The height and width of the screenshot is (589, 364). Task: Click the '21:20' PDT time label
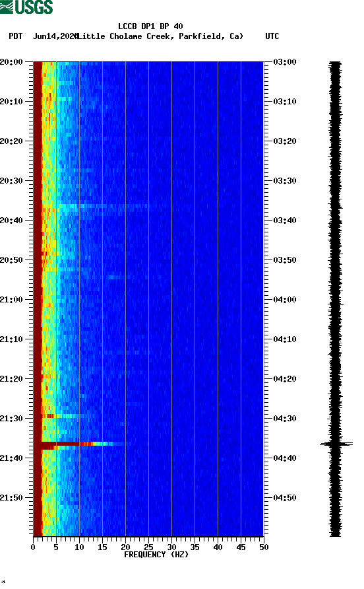[12, 379]
